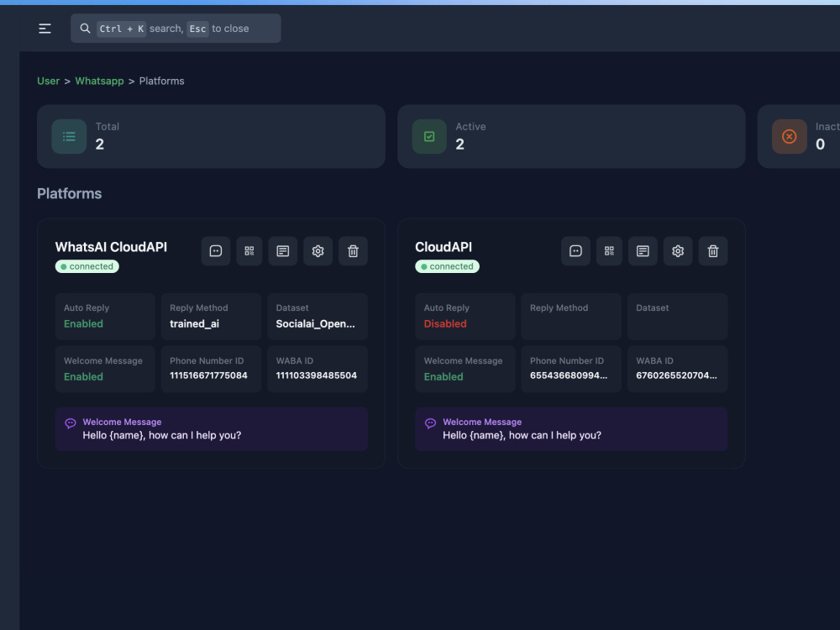Select WABA ID 111103398485504
Screen dimensions: 840x630
(316, 375)
